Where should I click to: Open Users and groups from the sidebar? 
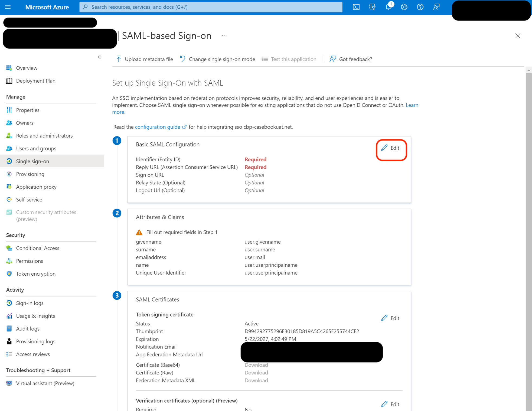36,148
